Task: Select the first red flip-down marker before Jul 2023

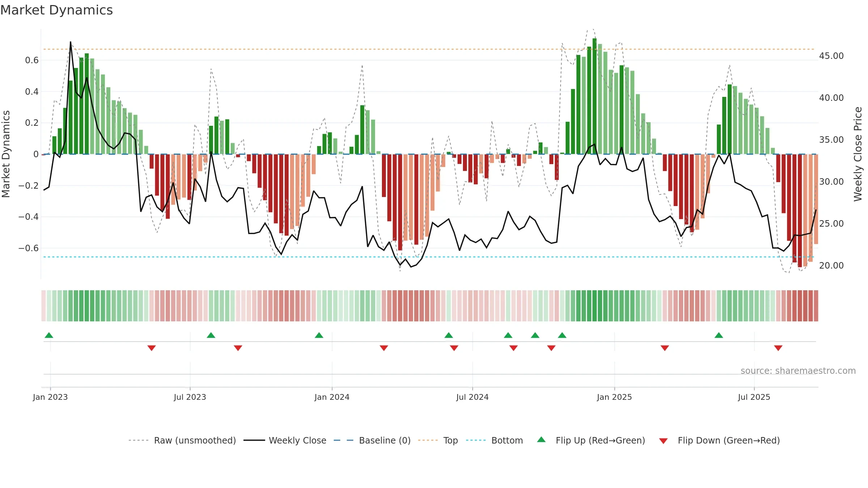Action: click(152, 348)
